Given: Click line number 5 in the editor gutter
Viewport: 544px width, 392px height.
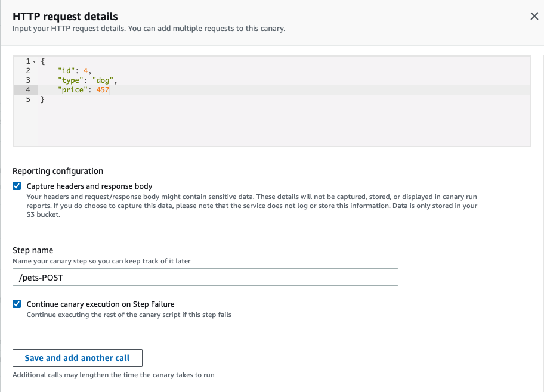Looking at the screenshot, I should [27, 99].
